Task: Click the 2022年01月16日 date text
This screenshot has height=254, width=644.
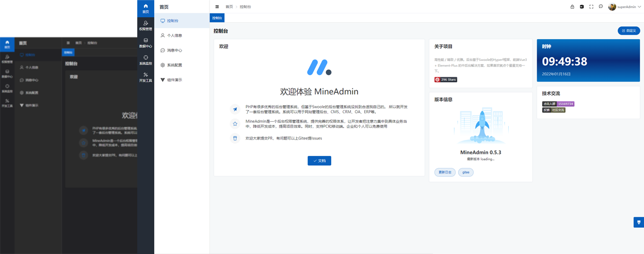Action: pos(556,74)
